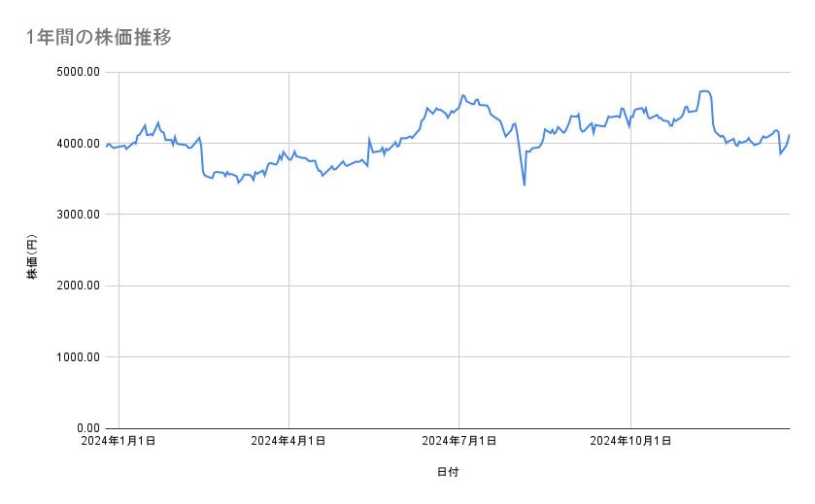
Task: Click the lowest dip point in August
Action: tap(525, 185)
